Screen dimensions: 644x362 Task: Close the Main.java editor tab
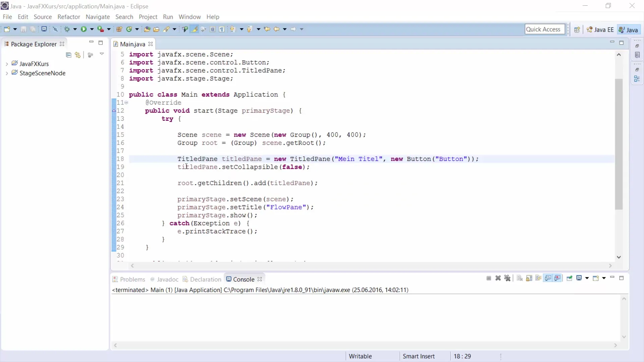[151, 44]
